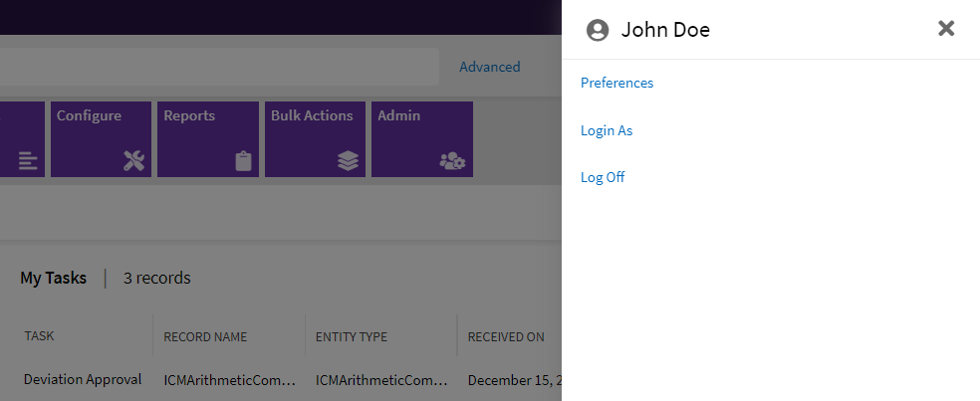Open the Preferences link
The width and height of the screenshot is (980, 401).
click(616, 84)
